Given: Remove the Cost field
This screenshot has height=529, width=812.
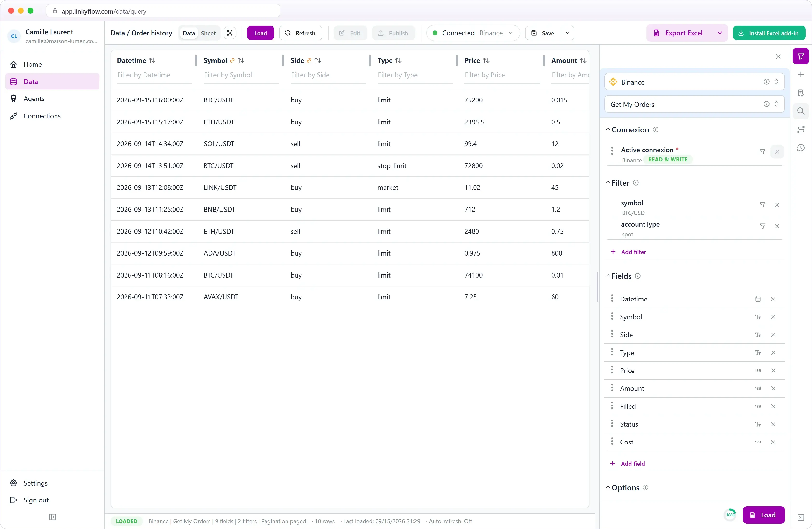Looking at the screenshot, I should click(x=773, y=442).
